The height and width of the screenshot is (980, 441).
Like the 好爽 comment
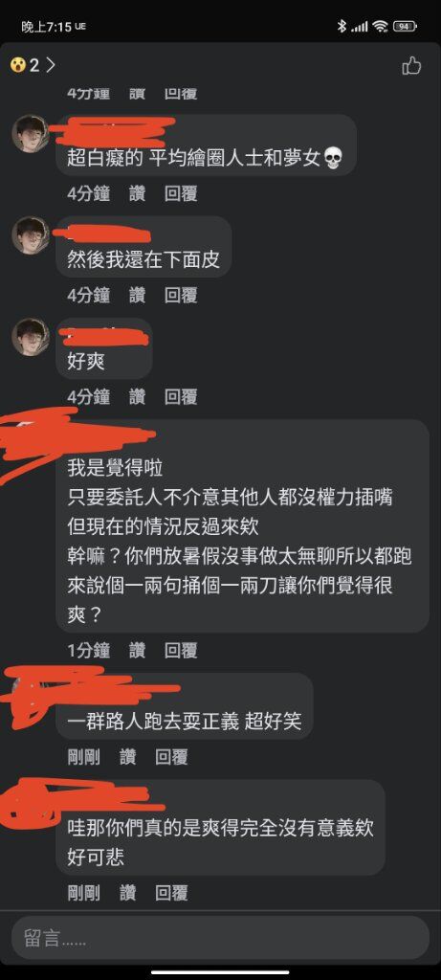click(x=137, y=396)
